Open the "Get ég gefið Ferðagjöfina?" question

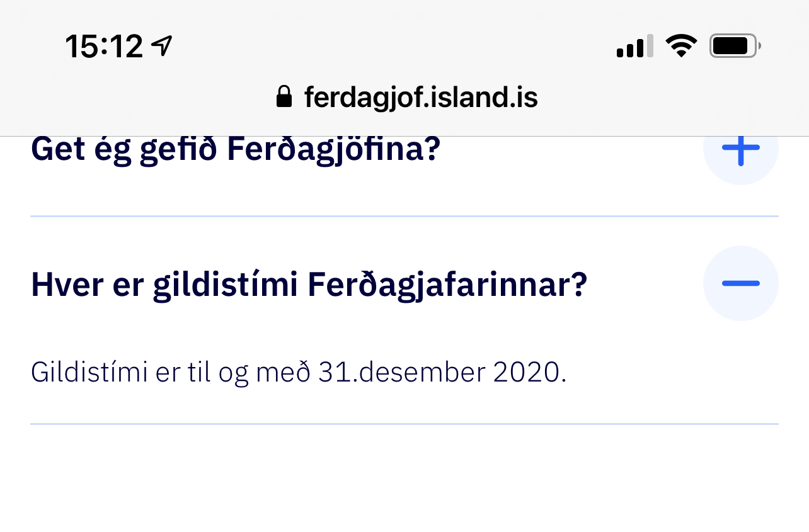tap(234, 149)
